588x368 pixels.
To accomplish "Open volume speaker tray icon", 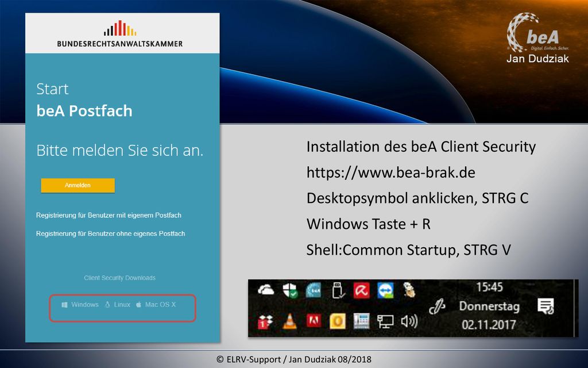I will (409, 321).
